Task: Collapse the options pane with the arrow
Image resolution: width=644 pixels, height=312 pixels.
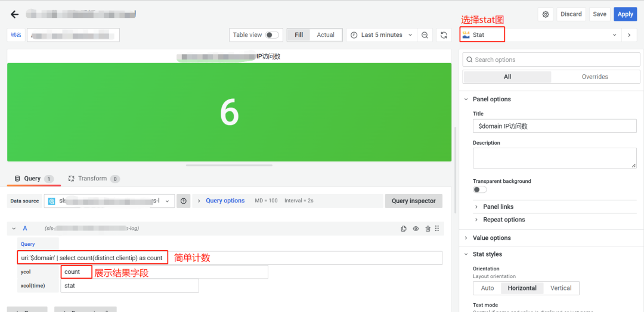Action: tap(629, 35)
